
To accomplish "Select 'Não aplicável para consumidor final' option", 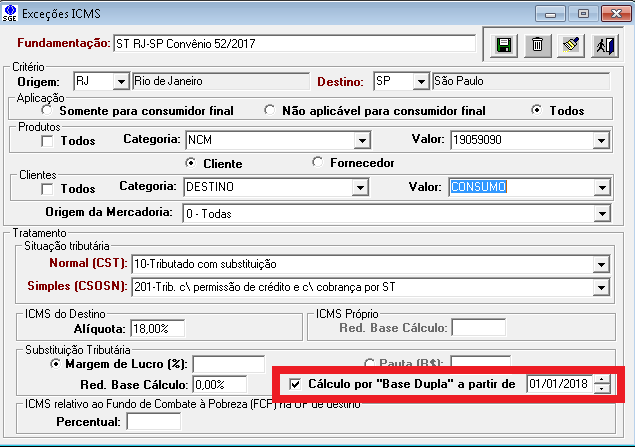I will [x=269, y=110].
